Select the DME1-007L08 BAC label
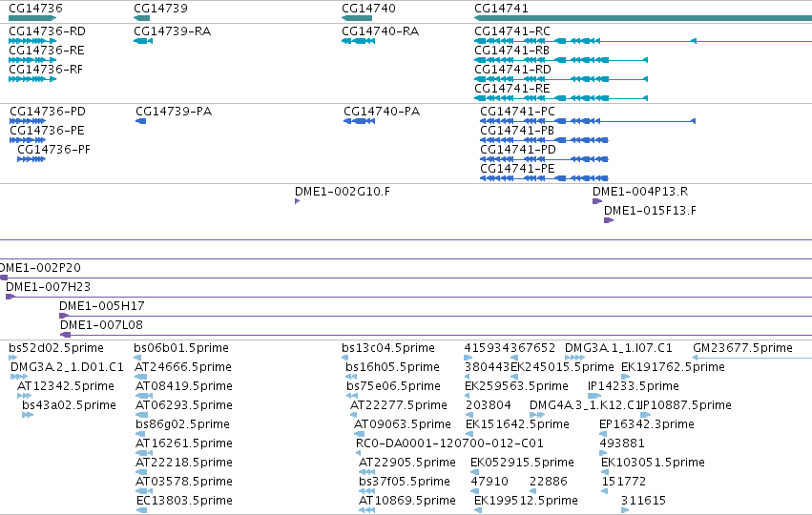The image size is (812, 515). (101, 325)
